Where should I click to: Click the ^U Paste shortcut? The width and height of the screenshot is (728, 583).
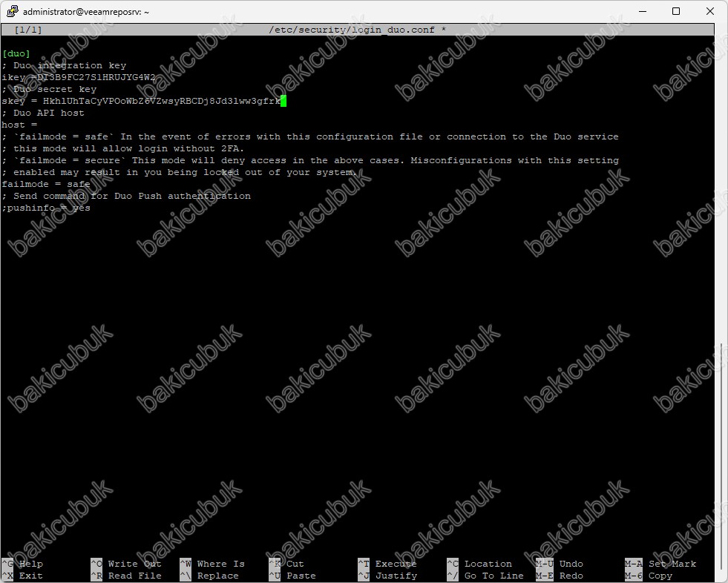click(292, 576)
